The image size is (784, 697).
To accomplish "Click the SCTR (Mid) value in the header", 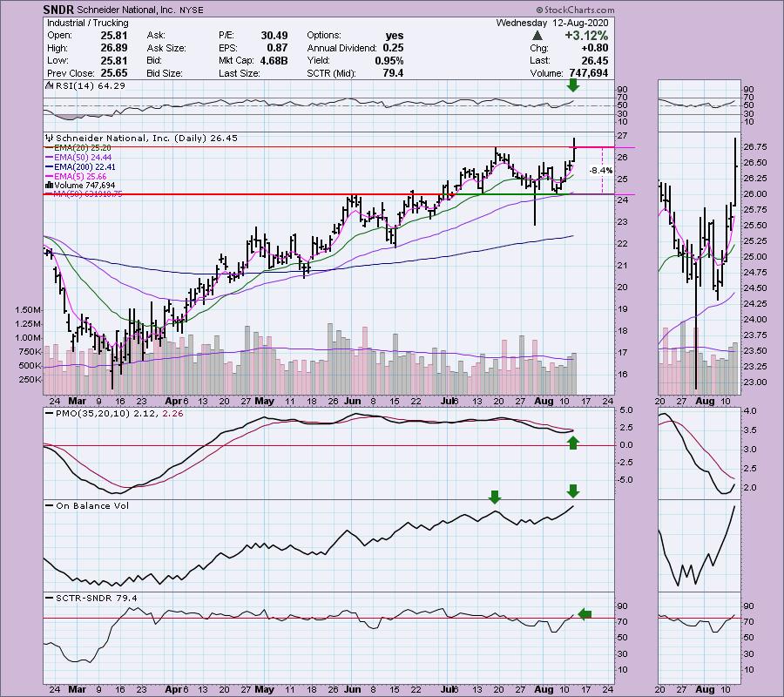I will (x=393, y=73).
